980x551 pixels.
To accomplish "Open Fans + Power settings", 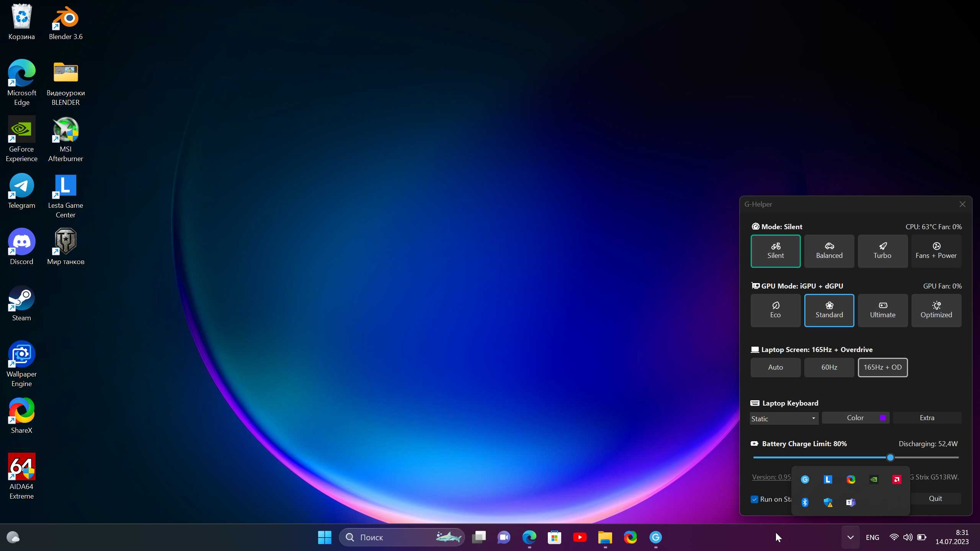I will (x=936, y=251).
